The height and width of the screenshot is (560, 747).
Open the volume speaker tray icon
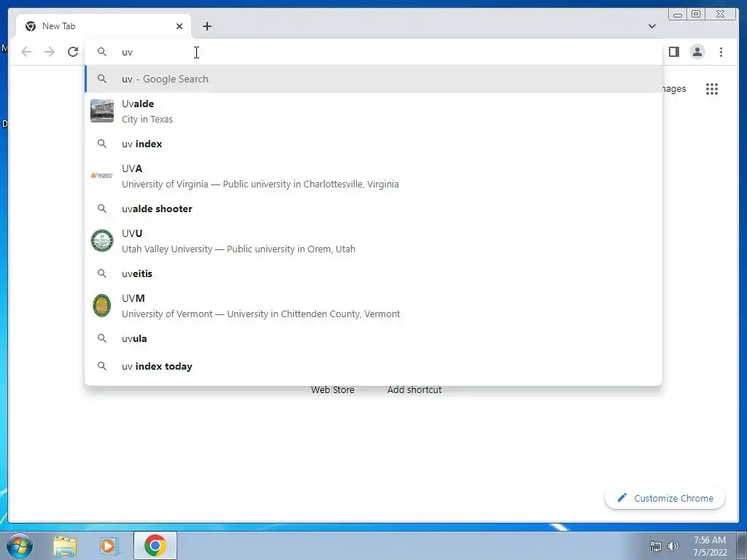(x=673, y=546)
